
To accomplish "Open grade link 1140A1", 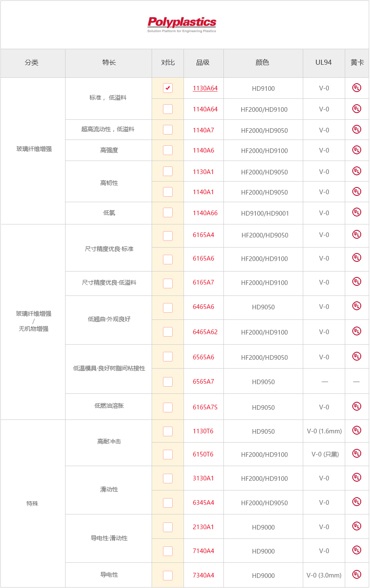I will pyautogui.click(x=203, y=192).
